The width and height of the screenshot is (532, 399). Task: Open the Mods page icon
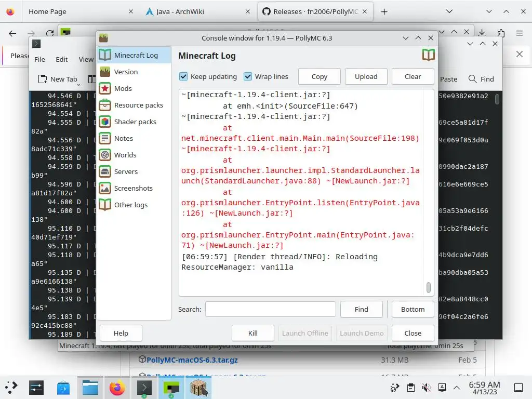point(105,88)
